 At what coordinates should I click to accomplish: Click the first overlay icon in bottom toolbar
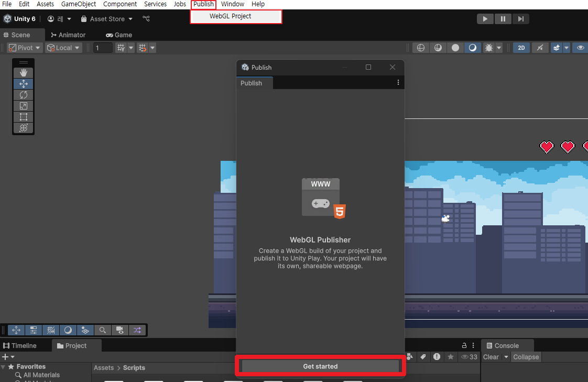[16, 330]
